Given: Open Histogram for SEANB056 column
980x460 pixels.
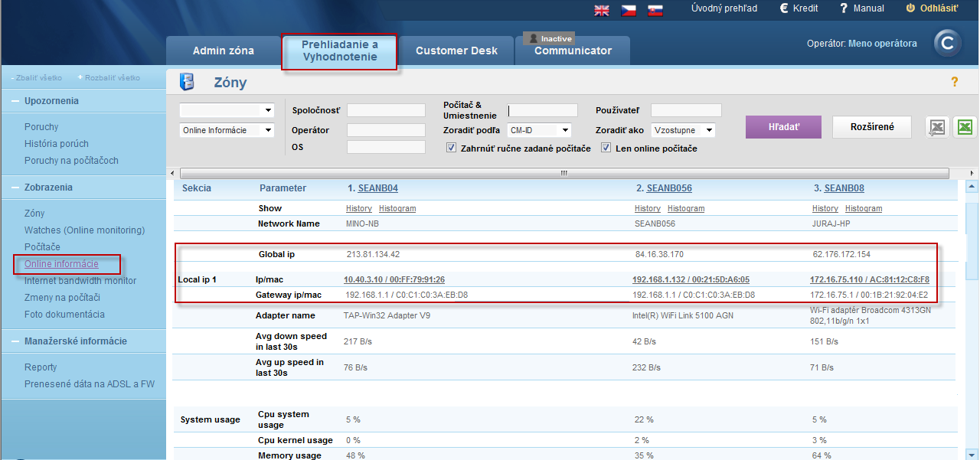Looking at the screenshot, I should (686, 209).
